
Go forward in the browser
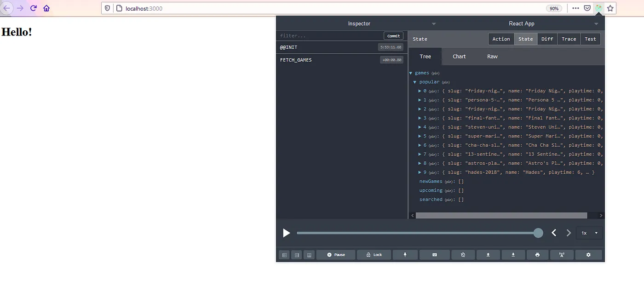(x=20, y=8)
